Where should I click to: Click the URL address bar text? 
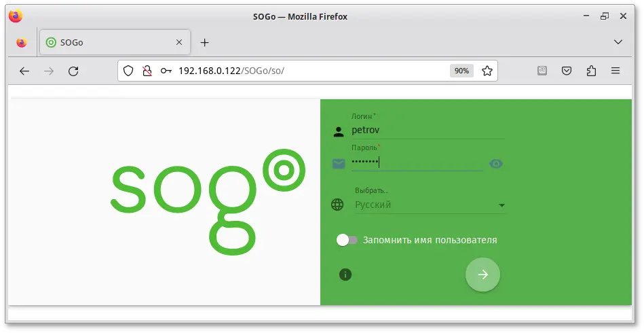click(271, 71)
